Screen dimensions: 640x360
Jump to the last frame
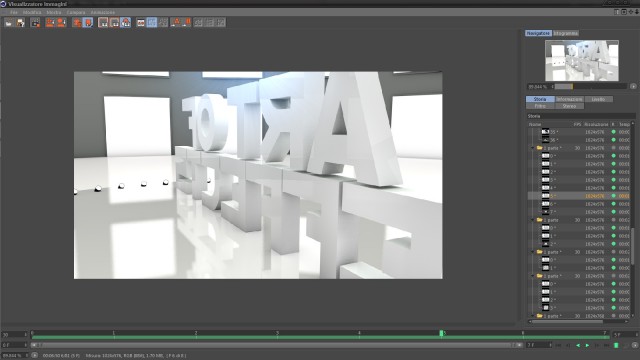pos(607,346)
